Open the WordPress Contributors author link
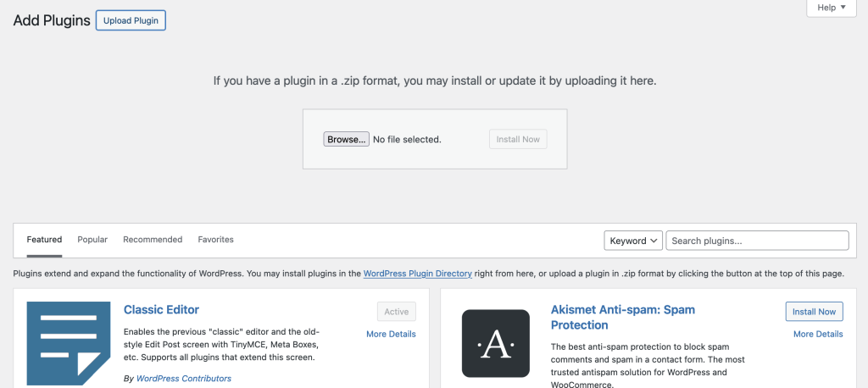 point(184,379)
